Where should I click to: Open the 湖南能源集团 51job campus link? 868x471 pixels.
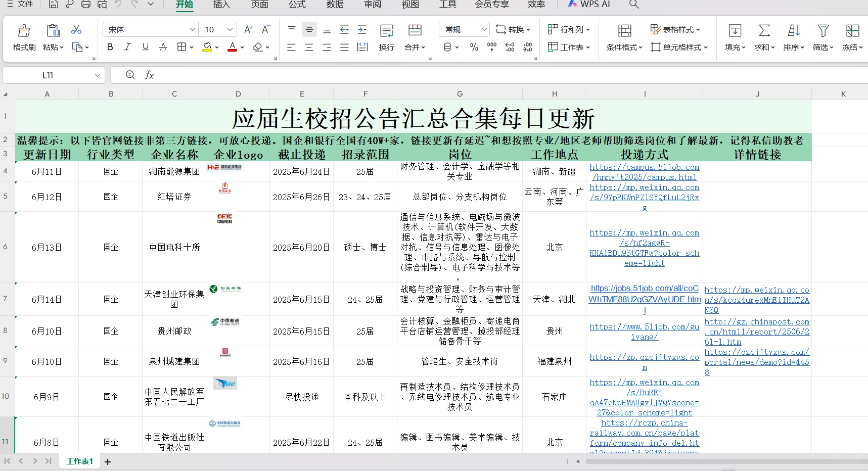coord(645,172)
